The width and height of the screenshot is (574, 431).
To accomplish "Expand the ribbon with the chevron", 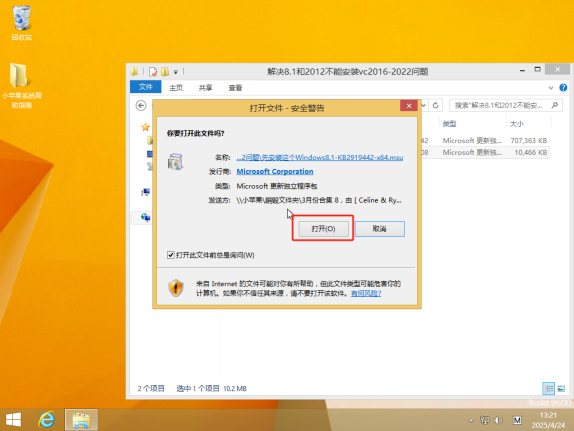I will tap(551, 88).
